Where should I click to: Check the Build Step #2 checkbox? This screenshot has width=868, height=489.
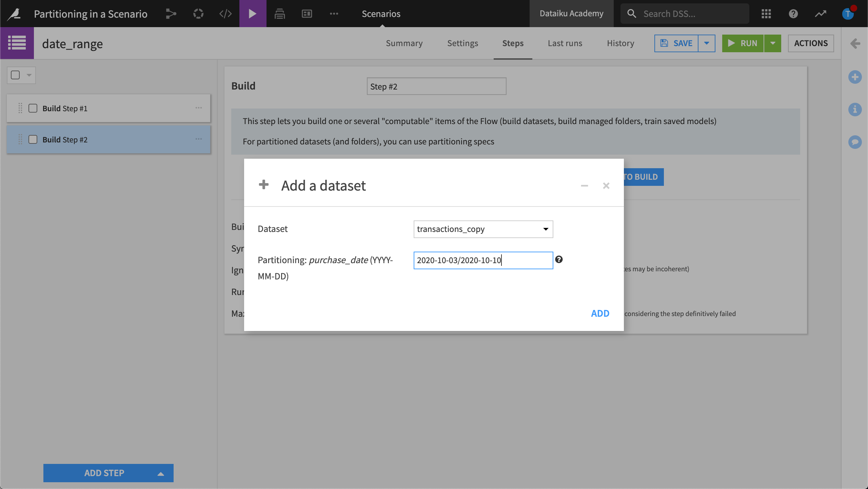point(33,139)
